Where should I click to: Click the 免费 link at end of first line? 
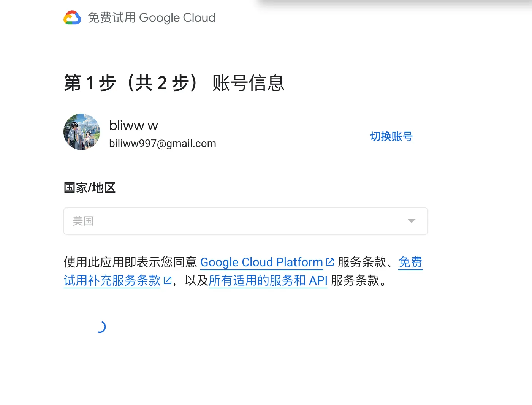(410, 263)
